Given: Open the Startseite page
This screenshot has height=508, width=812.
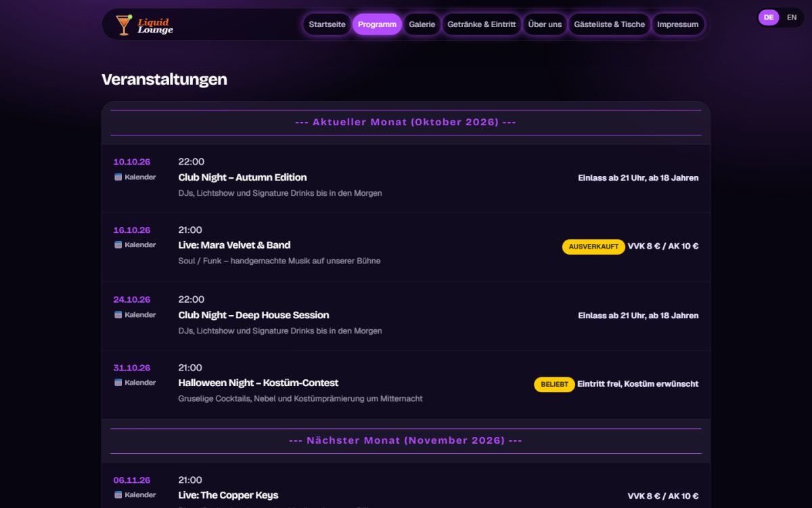Looking at the screenshot, I should (327, 24).
